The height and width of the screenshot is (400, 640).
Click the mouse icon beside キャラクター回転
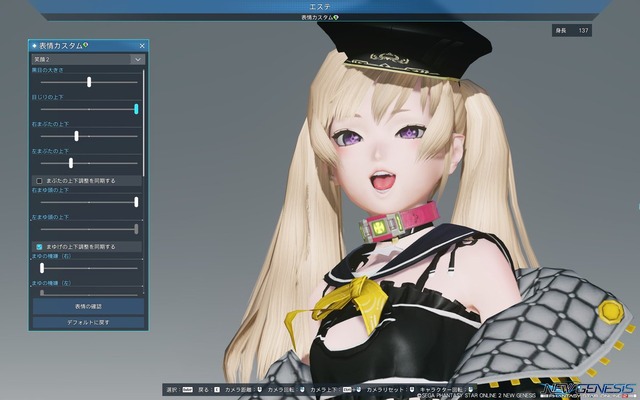click(x=471, y=390)
